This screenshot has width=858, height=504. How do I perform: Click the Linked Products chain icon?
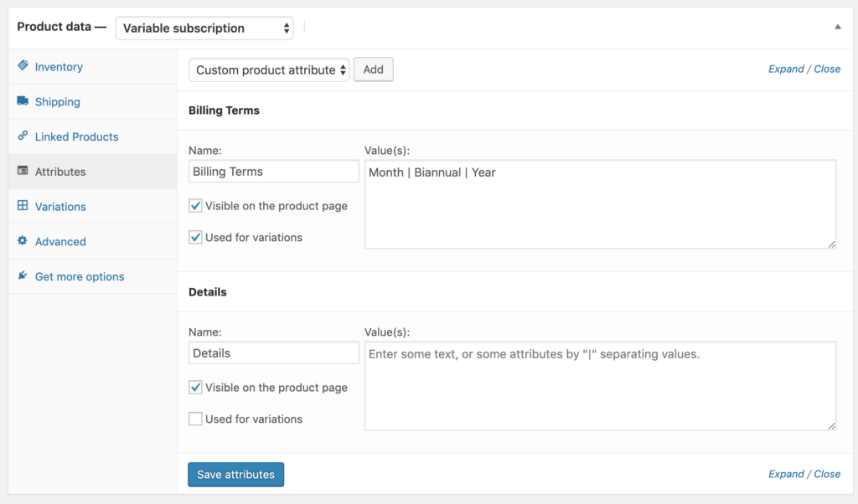[23, 136]
